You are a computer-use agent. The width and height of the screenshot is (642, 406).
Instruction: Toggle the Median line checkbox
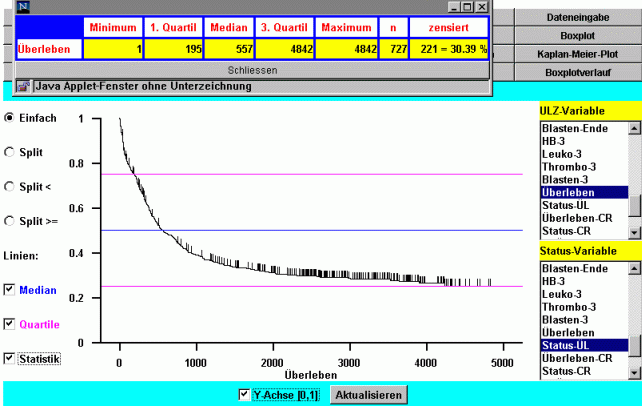[10, 290]
